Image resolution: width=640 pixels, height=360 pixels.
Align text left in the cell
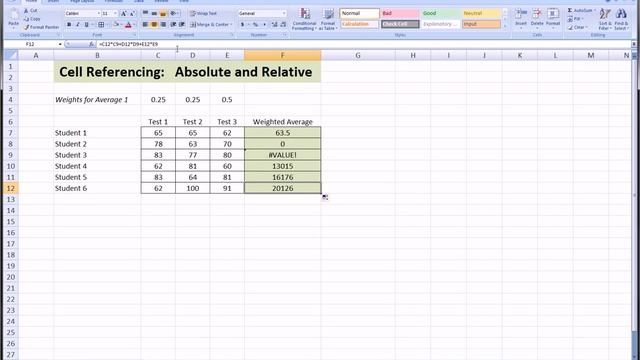tap(145, 24)
